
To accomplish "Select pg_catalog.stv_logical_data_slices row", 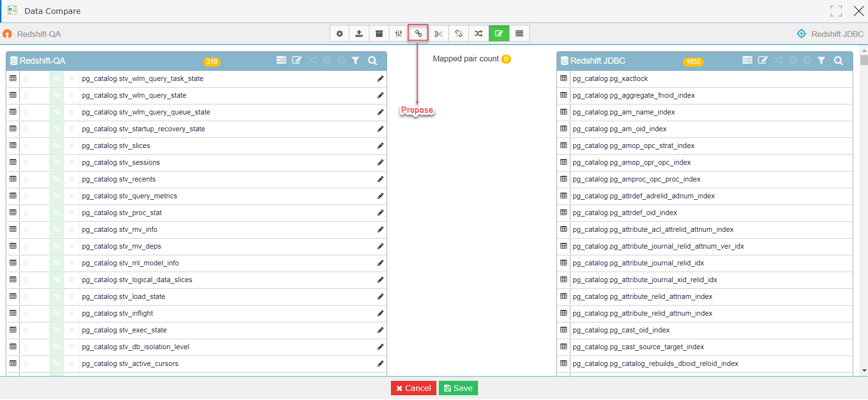I will 196,280.
